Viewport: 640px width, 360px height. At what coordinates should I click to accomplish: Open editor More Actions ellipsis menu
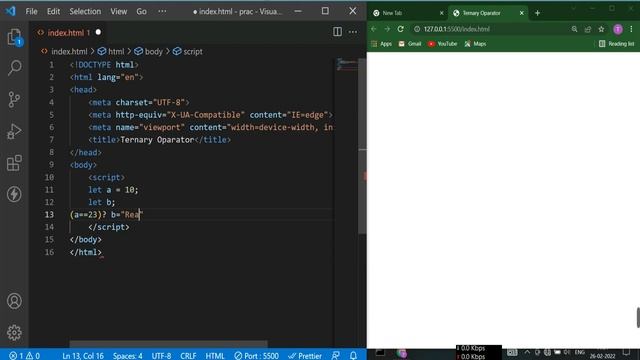(353, 32)
